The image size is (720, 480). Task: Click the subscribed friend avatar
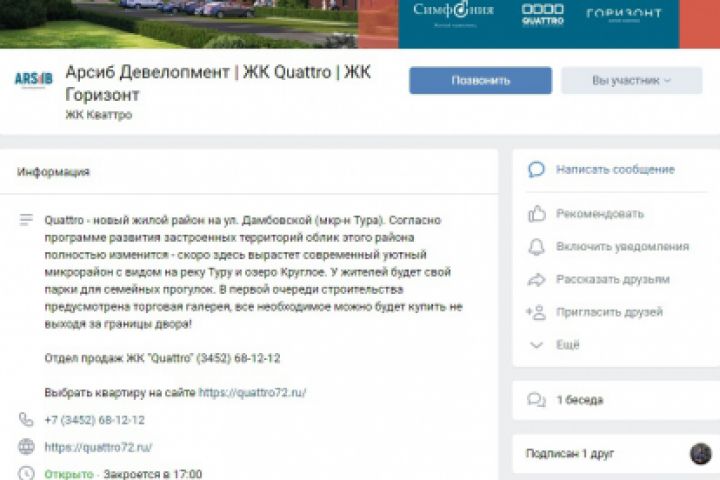[x=701, y=454]
